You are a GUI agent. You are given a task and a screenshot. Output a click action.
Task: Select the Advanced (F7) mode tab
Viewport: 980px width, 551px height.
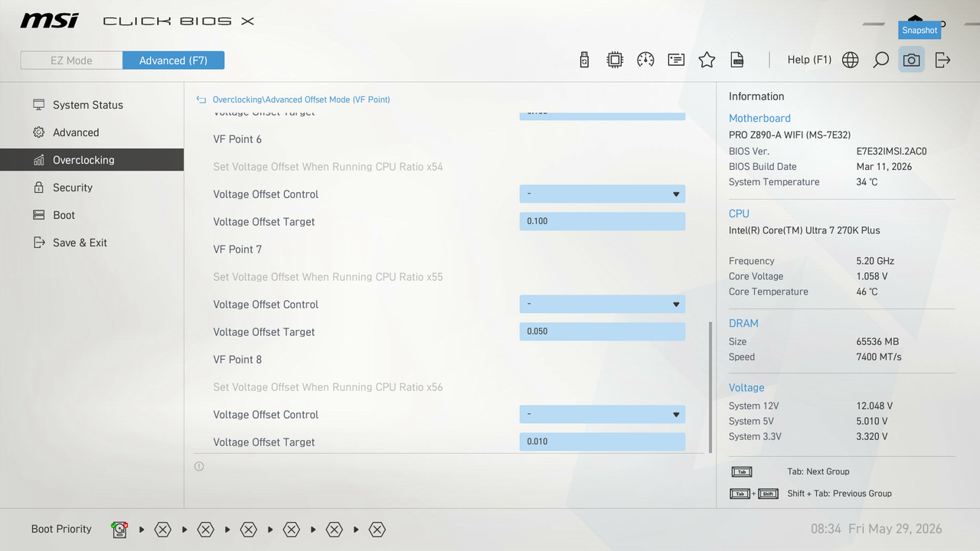click(x=173, y=60)
